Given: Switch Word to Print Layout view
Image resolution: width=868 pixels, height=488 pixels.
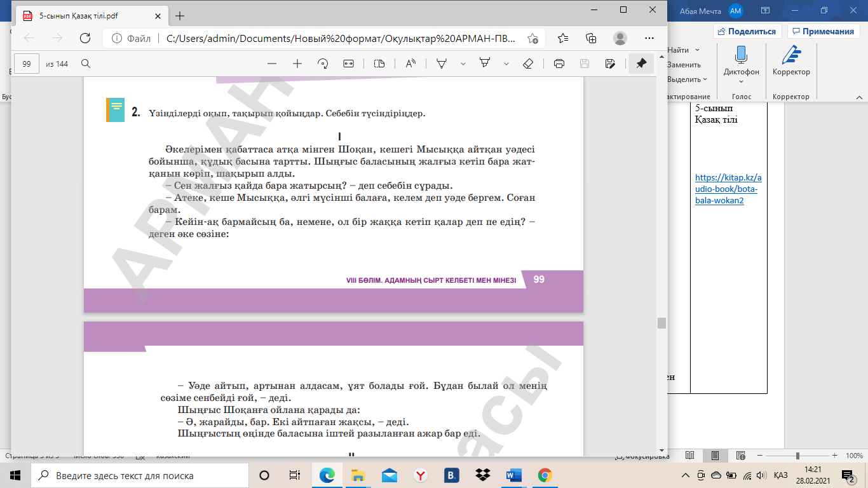Looking at the screenshot, I should (x=715, y=456).
